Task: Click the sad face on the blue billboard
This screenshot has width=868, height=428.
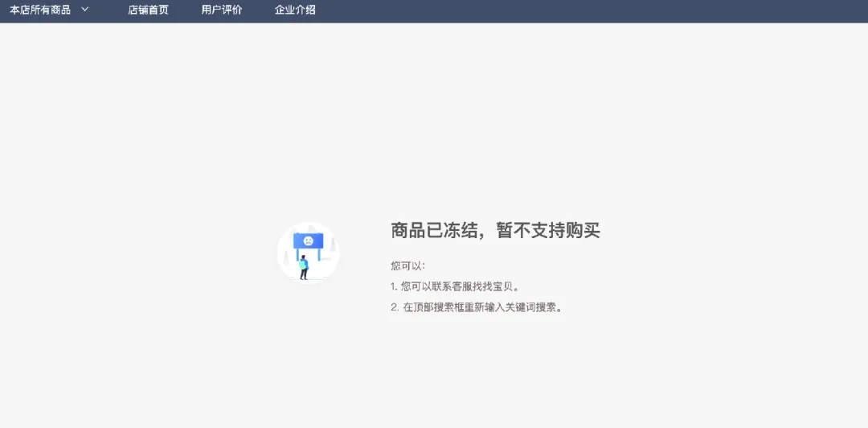Action: point(309,241)
